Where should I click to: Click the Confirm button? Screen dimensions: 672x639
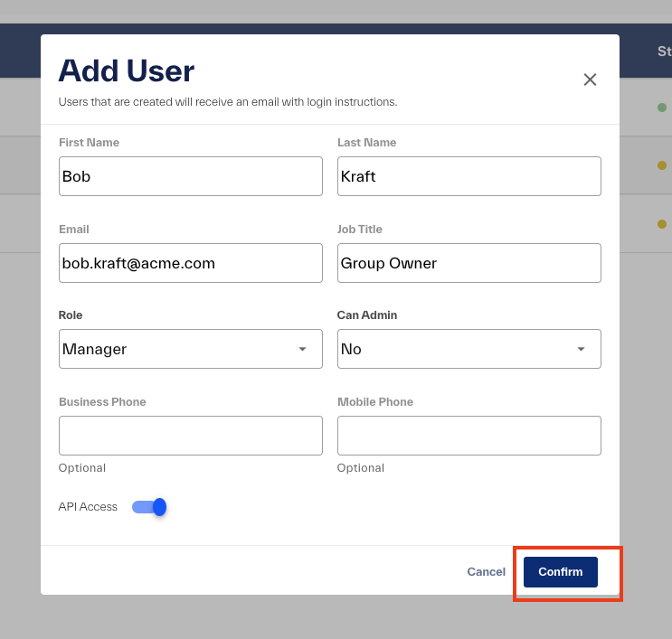click(x=560, y=572)
